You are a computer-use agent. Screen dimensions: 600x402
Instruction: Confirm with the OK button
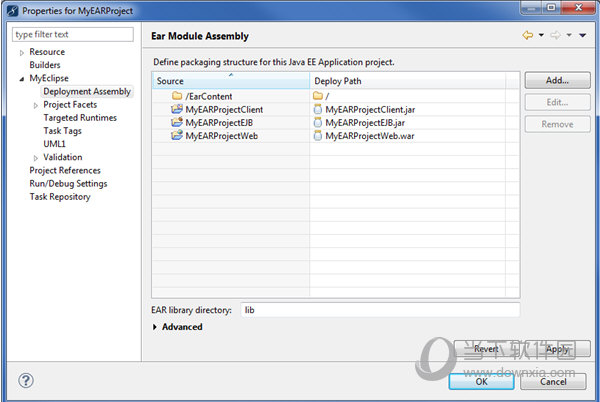481,382
